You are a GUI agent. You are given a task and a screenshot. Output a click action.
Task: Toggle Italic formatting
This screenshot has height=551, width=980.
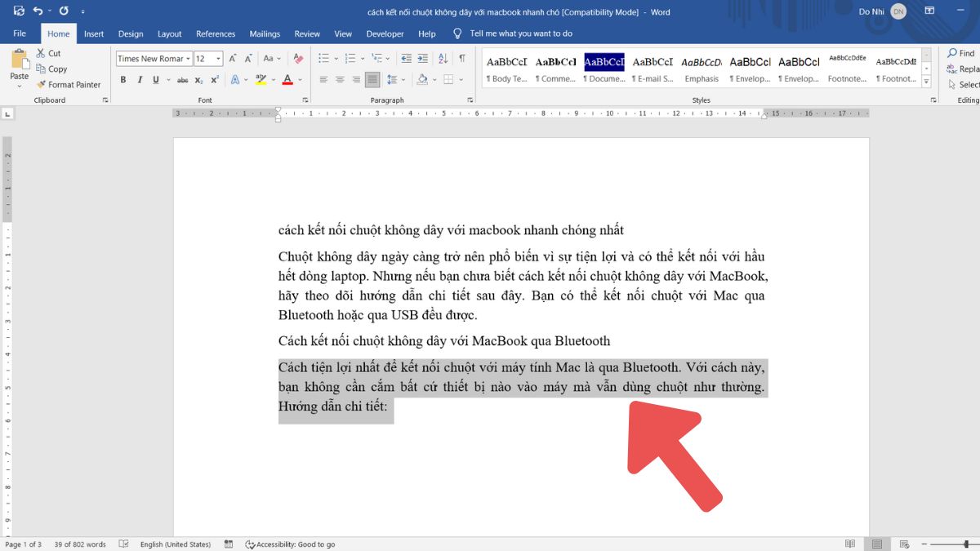pos(140,80)
